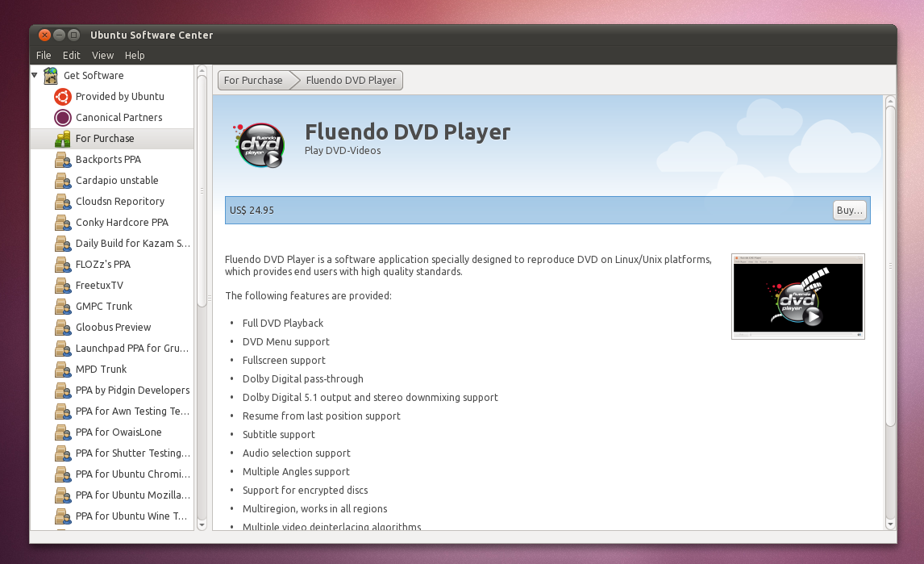The height and width of the screenshot is (564, 924).
Task: Click the Cloudsn Reporitory package icon
Action: [x=62, y=201]
